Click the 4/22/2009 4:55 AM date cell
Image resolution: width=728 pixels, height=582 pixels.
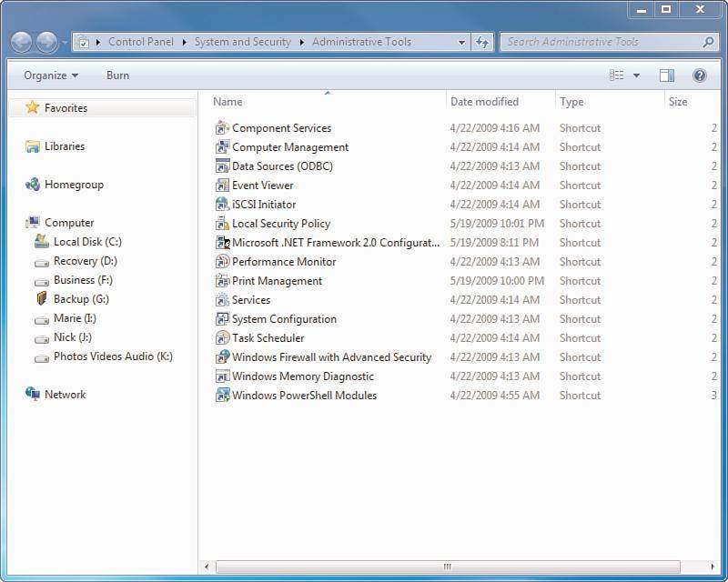(494, 395)
